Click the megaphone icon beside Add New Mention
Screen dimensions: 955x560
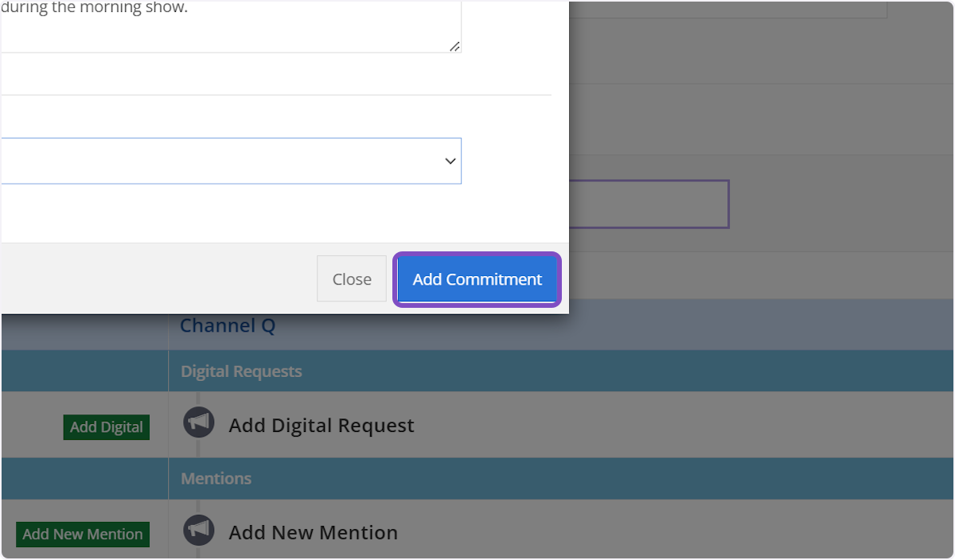point(199,530)
